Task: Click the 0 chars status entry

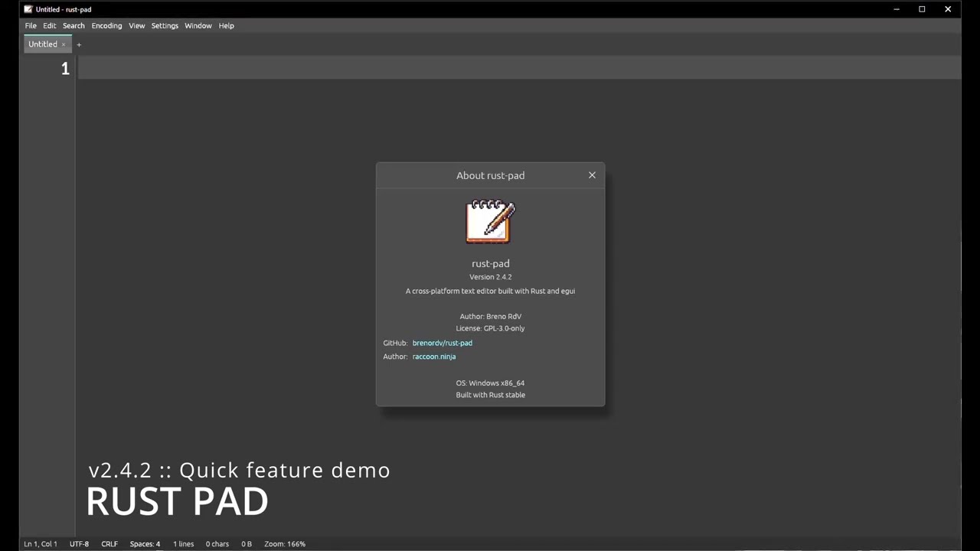Action: click(x=217, y=544)
